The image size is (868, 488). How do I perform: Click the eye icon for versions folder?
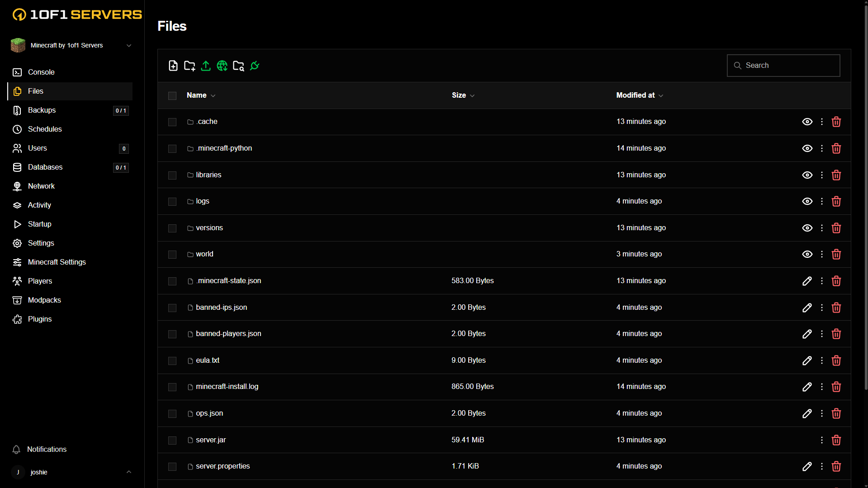click(x=807, y=228)
